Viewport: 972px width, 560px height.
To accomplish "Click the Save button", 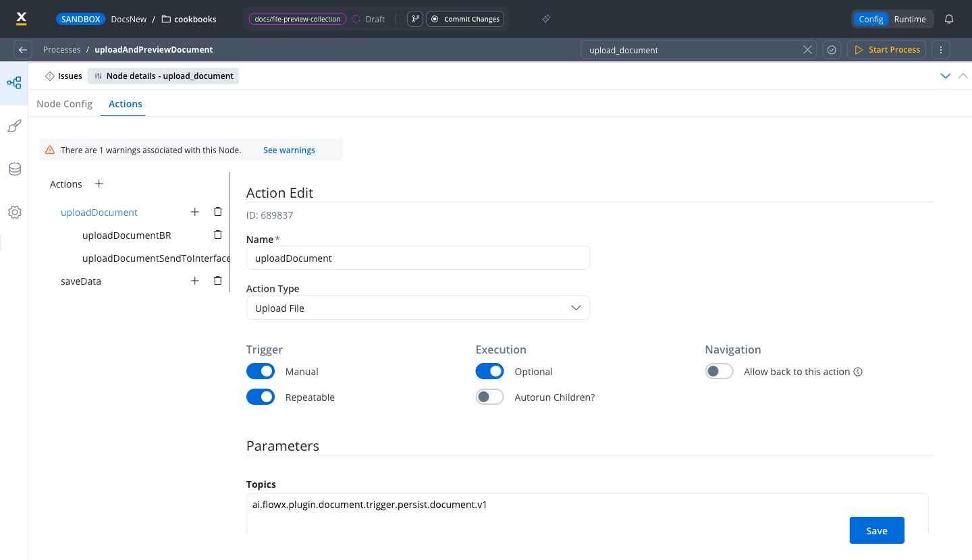I will pyautogui.click(x=877, y=530).
